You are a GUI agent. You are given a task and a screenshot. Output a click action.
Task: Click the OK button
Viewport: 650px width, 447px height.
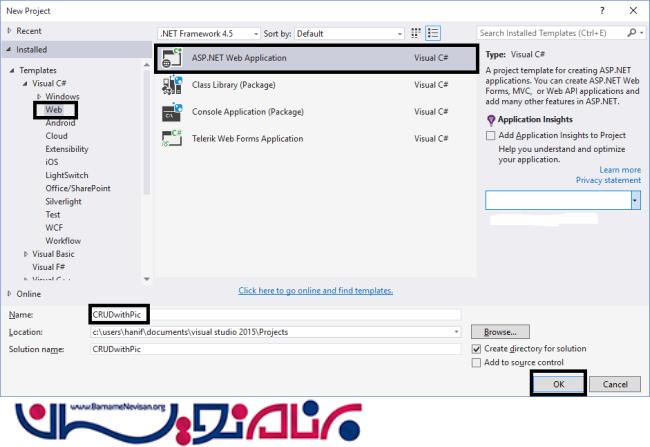point(558,384)
